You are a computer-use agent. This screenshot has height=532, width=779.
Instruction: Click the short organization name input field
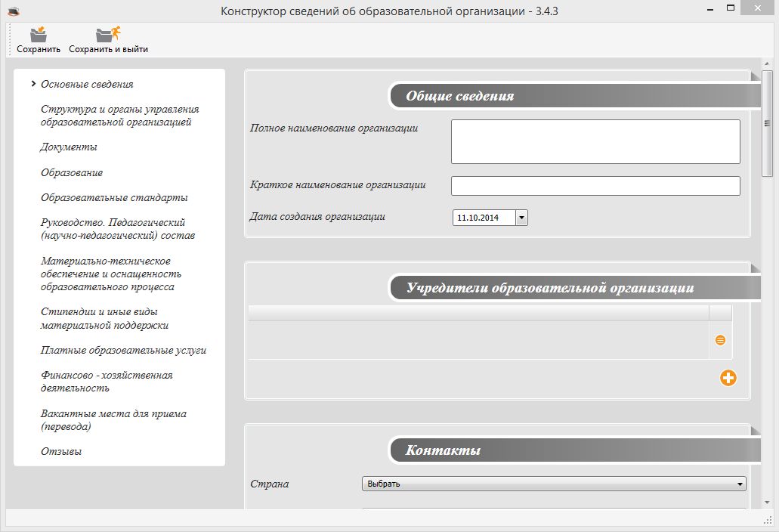click(595, 186)
